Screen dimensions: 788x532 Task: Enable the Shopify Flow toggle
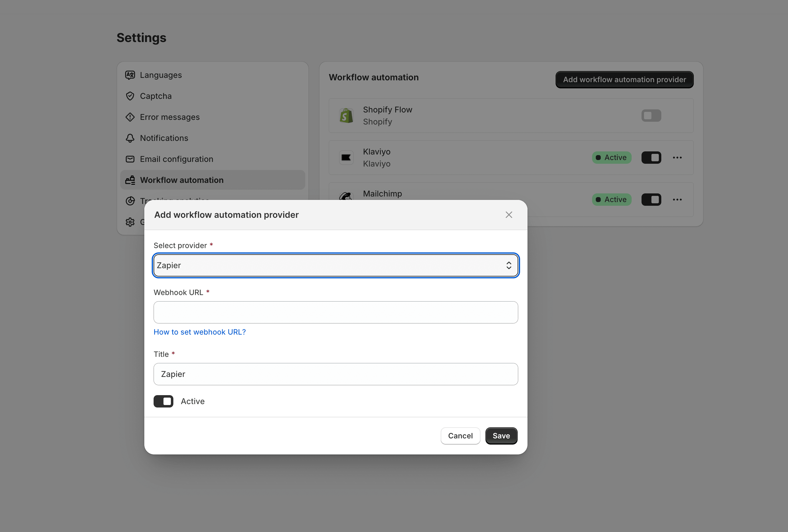(x=651, y=116)
